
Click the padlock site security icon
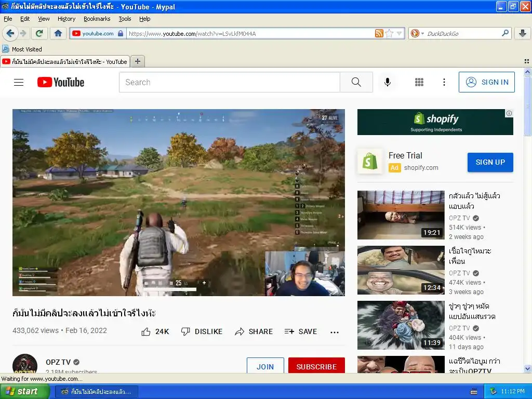(121, 33)
